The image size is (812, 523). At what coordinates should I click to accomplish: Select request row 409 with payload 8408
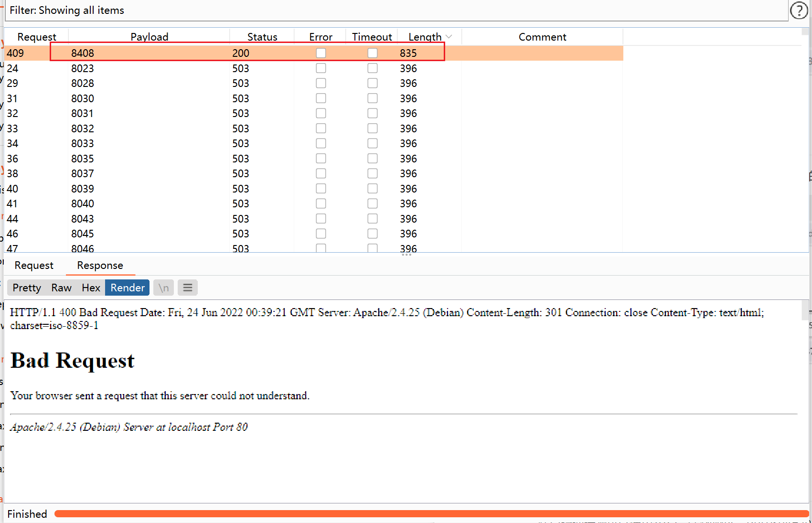[314, 53]
